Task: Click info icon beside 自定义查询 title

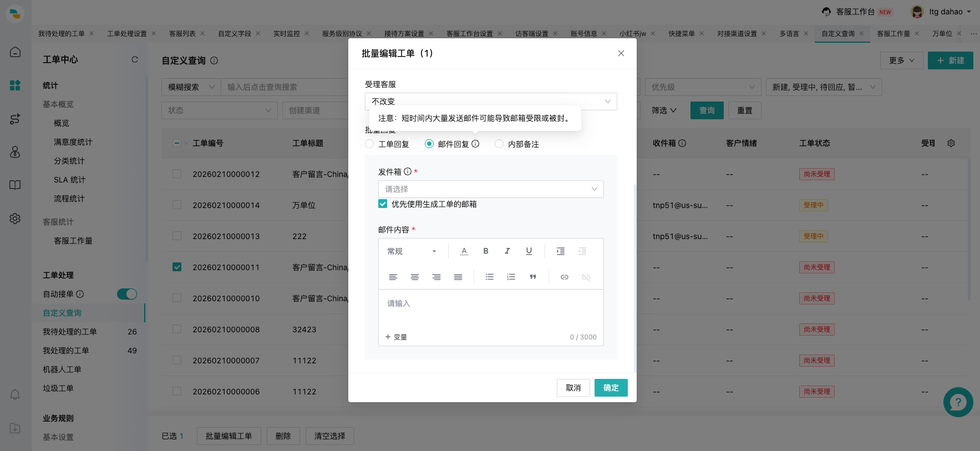Action: 214,60
